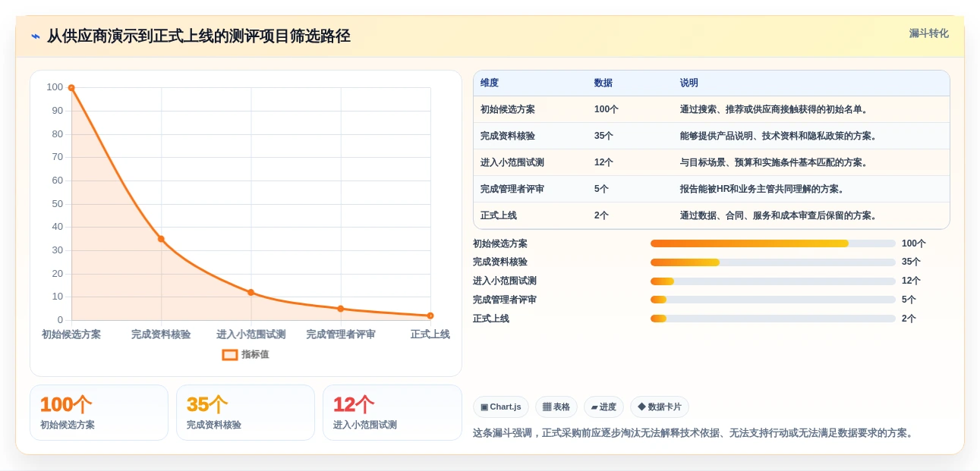Click the 指标值 legend label
The image size is (980, 471).
255,354
